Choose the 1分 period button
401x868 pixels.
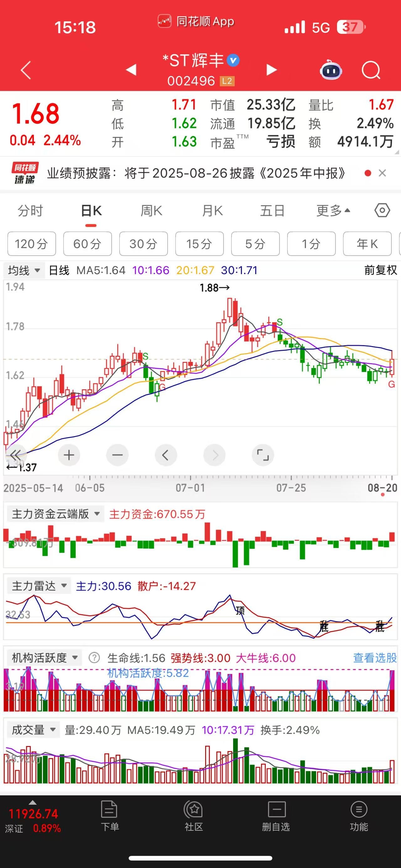tap(312, 244)
